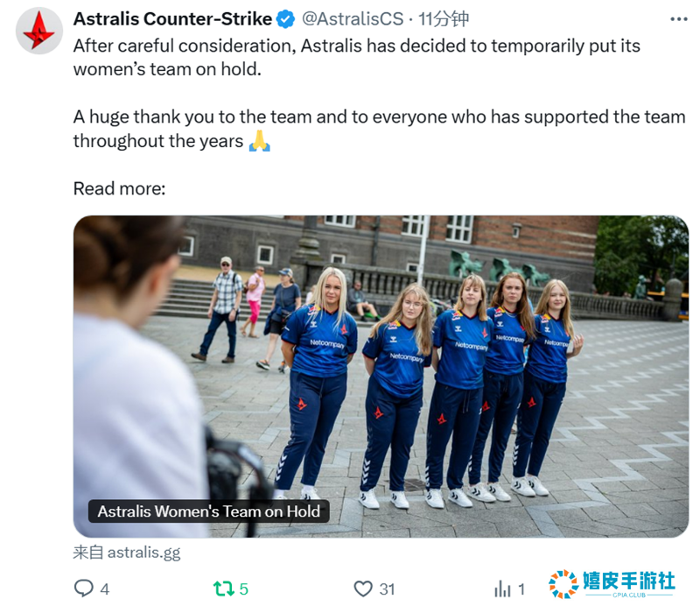The image size is (700, 606).
Task: Click the 嬉皮手游社 watermark text
Action: coord(628,581)
